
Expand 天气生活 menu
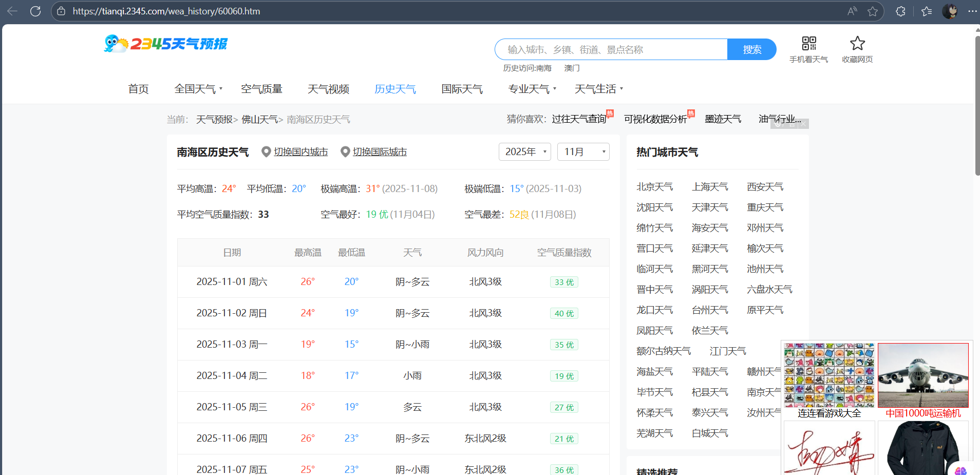[x=599, y=89]
